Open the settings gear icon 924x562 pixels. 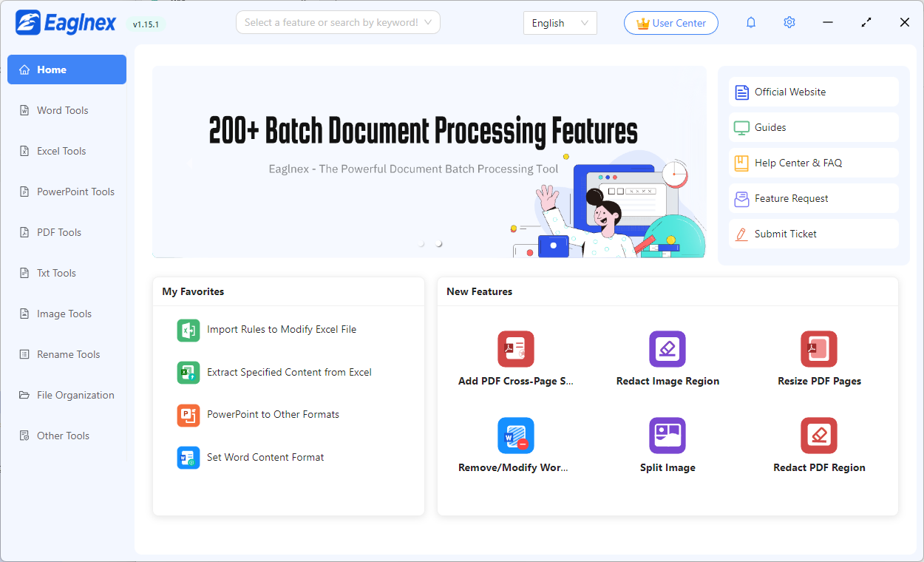click(x=789, y=23)
